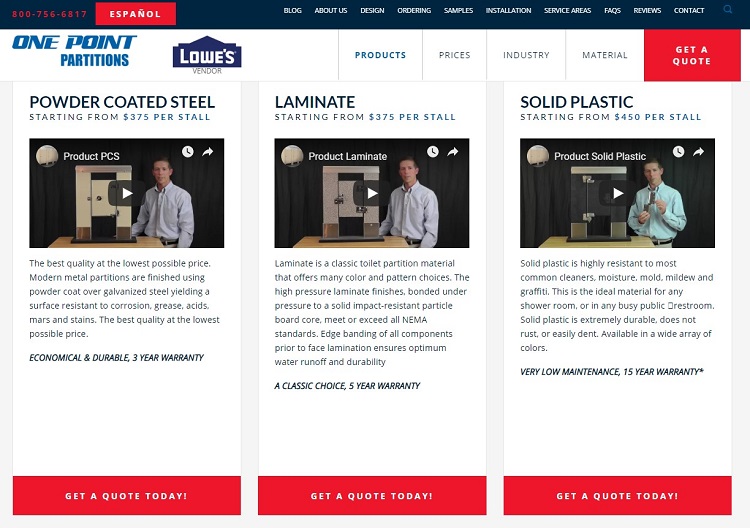Image resolution: width=750 pixels, height=528 pixels.
Task: Click Watch Later clock on PCS video
Action: 188,152
